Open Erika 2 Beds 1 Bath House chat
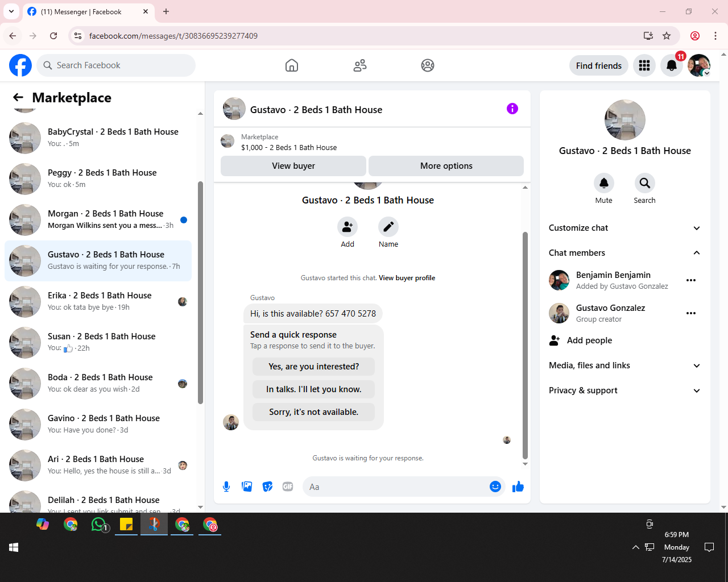Screen dimensions: 728x582 point(98,302)
